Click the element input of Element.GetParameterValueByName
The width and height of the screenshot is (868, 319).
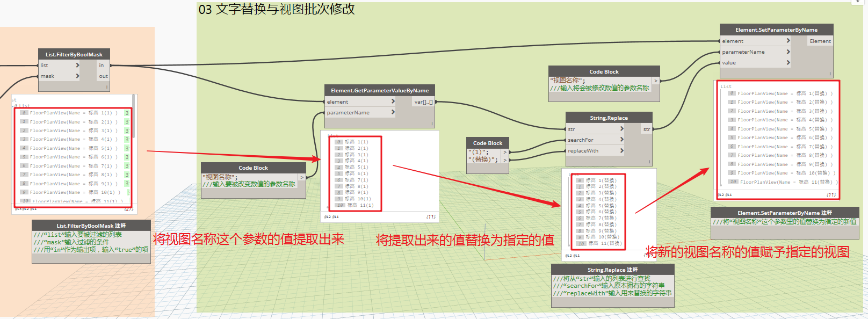[x=360, y=102]
